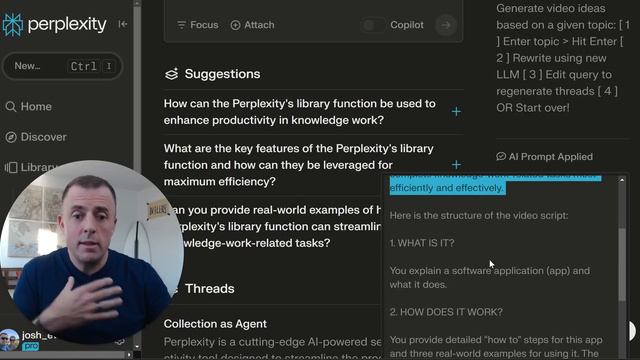
Task: Click the sidebar scroll down arrow
Action: pyautogui.click(x=137, y=347)
